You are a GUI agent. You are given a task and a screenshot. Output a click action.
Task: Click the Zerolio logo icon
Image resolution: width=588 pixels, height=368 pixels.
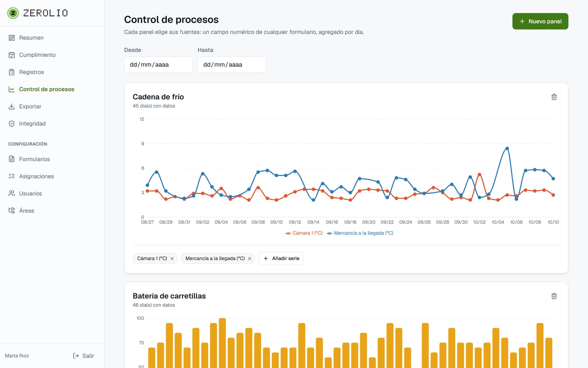(x=13, y=13)
